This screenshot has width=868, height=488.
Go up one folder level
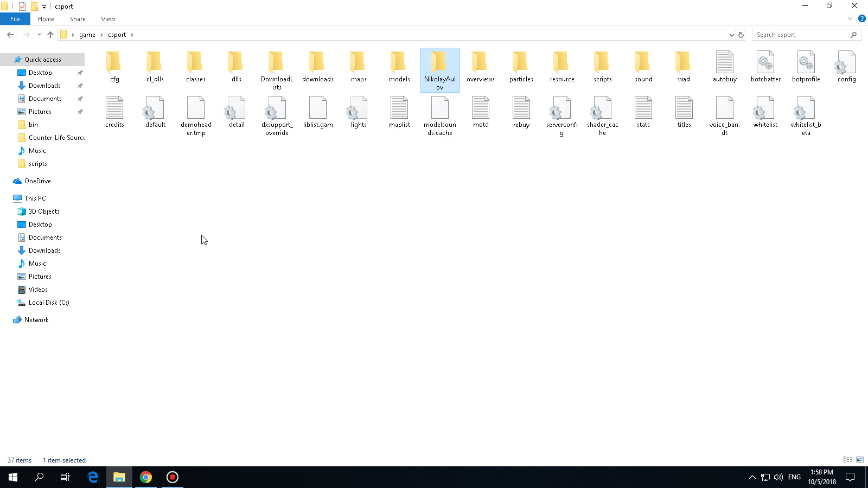(50, 35)
